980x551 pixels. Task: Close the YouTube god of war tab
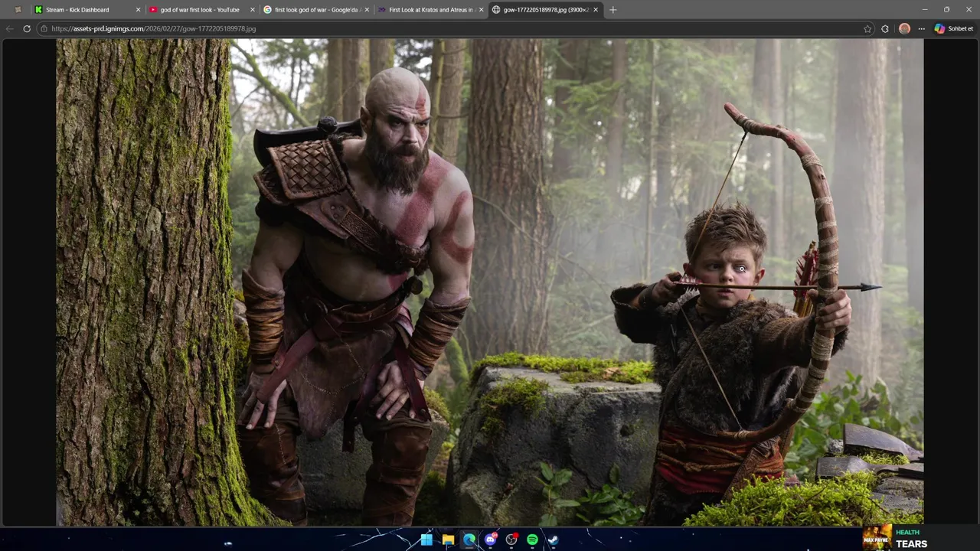(x=253, y=10)
